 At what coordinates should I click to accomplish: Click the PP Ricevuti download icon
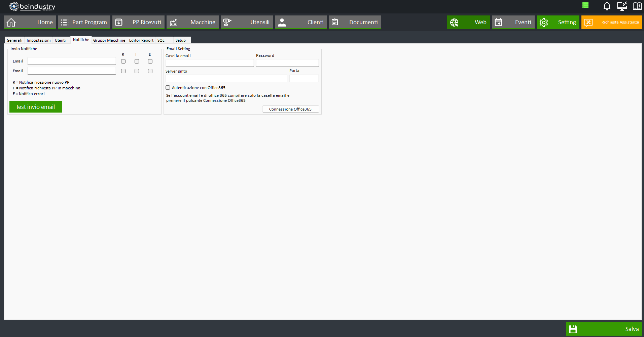point(119,22)
